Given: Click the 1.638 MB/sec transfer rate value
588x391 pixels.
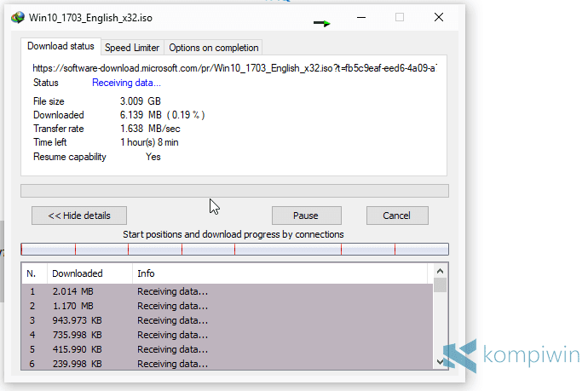Looking at the screenshot, I should point(150,129).
